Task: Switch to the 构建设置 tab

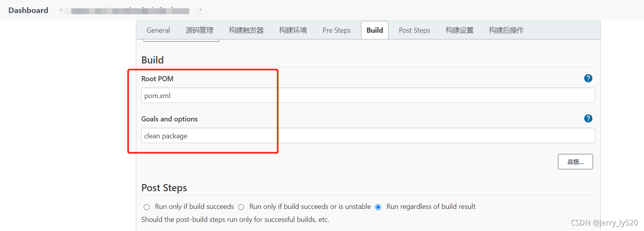Action: pos(459,30)
